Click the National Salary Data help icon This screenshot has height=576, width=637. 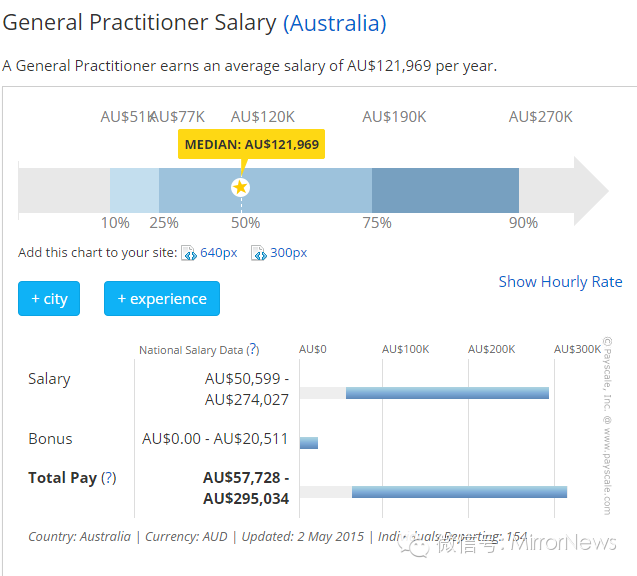pos(253,350)
